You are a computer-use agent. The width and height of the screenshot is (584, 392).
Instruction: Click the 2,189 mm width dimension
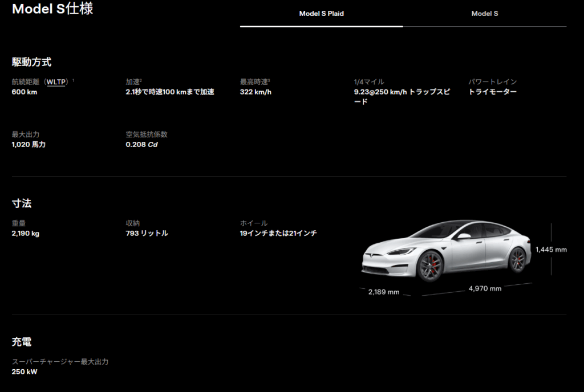pyautogui.click(x=384, y=292)
